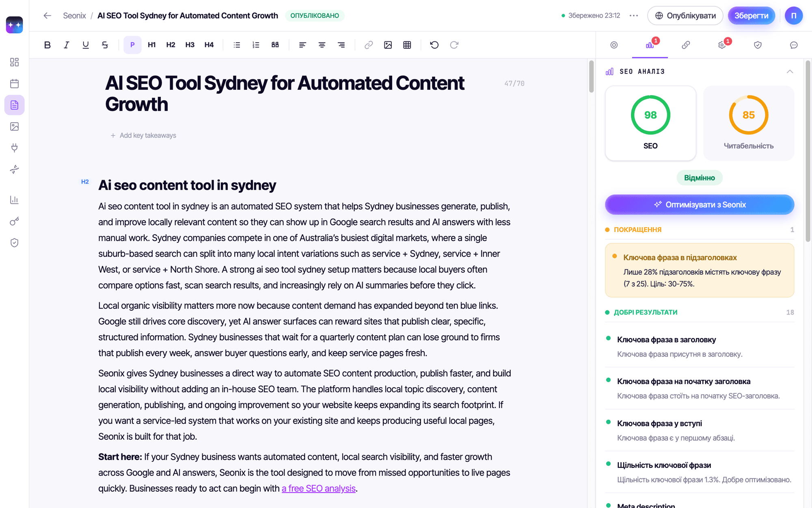The width and height of the screenshot is (812, 508).
Task: Click the Seonix logo in sidebar
Action: (15, 25)
